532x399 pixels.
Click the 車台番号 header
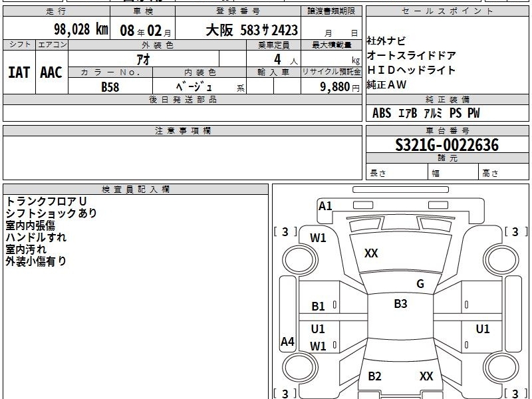(447, 131)
